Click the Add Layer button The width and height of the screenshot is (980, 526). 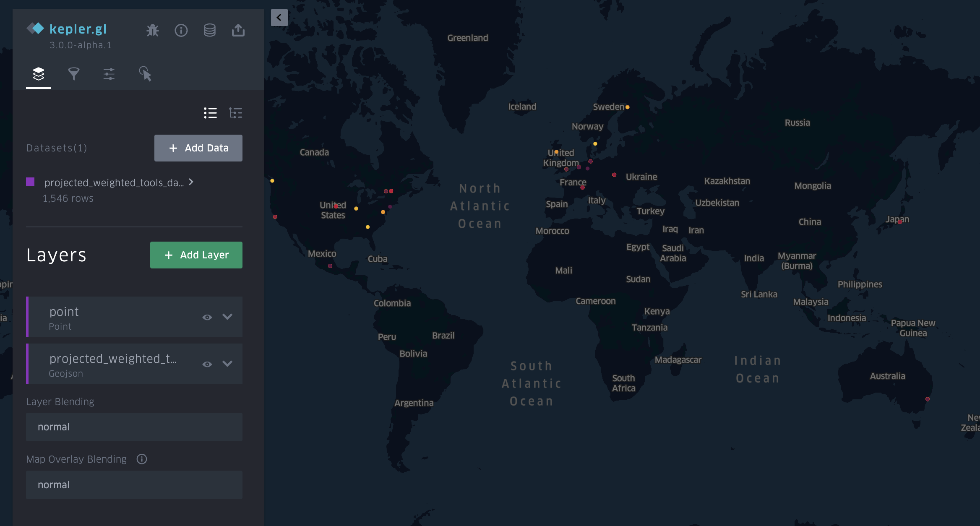click(x=196, y=255)
